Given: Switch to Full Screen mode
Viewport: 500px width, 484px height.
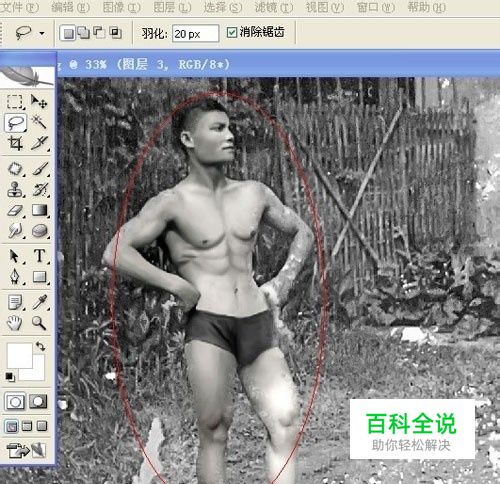Looking at the screenshot, I should coord(42,426).
